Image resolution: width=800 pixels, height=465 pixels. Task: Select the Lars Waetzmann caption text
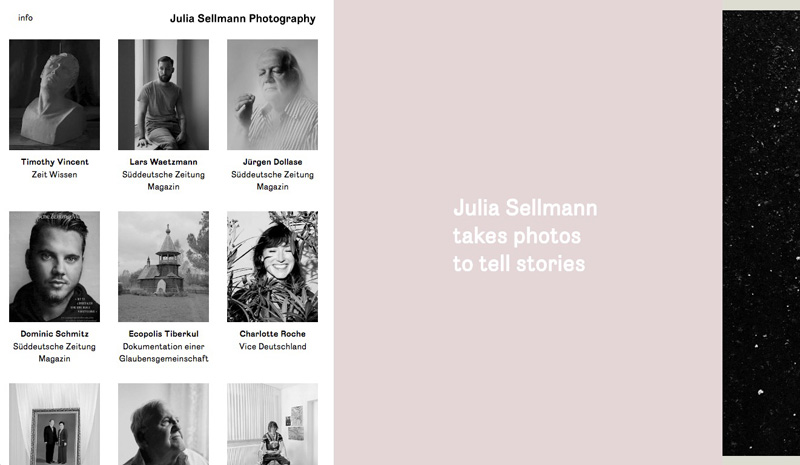tap(163, 162)
